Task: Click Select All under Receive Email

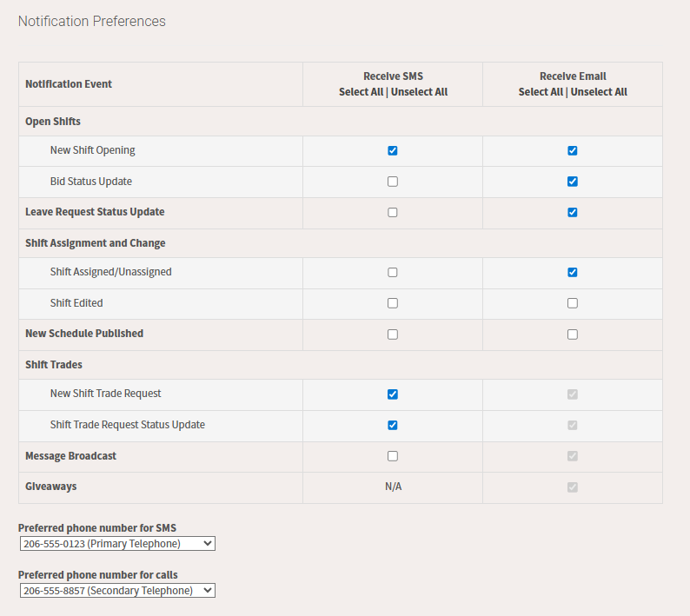Action: (541, 92)
